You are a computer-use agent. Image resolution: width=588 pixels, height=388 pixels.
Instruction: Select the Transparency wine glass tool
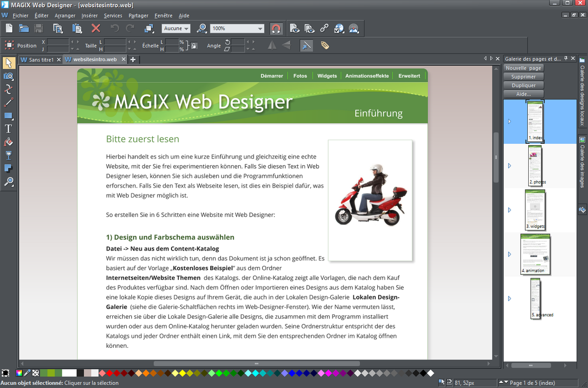[x=8, y=155]
